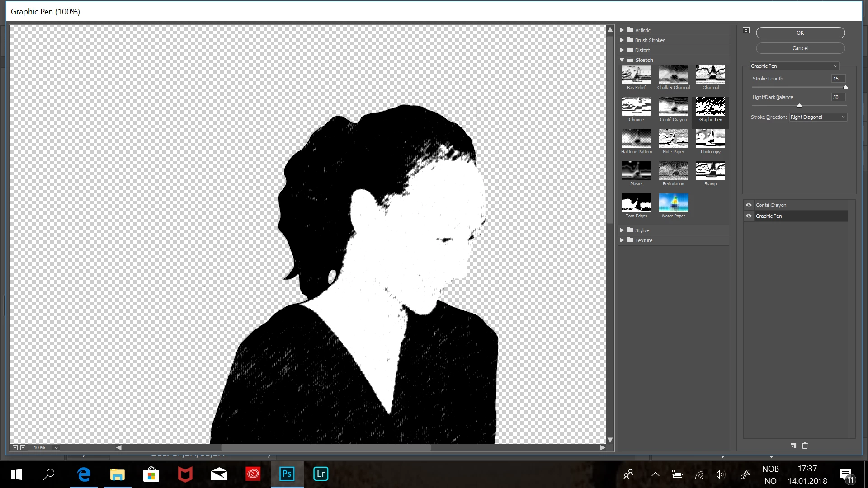This screenshot has width=868, height=488.
Task: Collapse the filter gallery thumbnails panel
Action: (x=746, y=30)
